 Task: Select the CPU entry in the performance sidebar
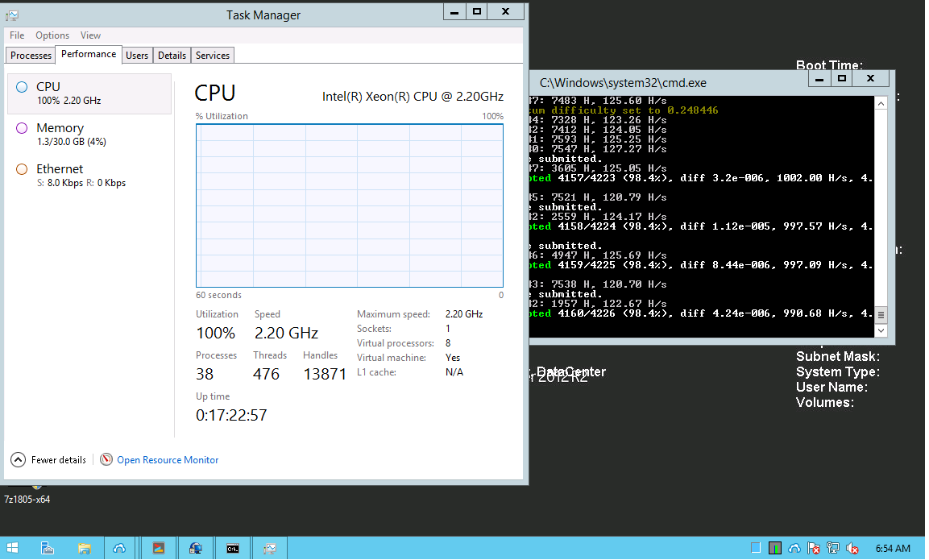coord(89,93)
